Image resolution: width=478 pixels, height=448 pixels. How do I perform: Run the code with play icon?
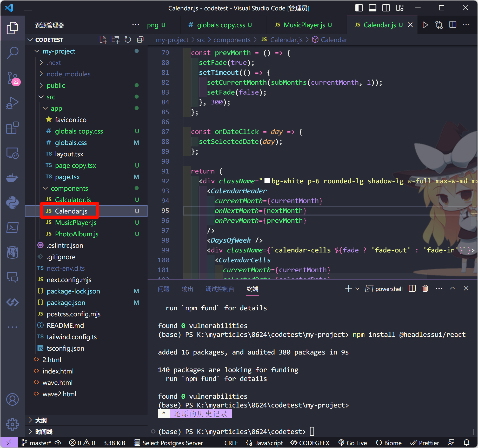click(425, 25)
